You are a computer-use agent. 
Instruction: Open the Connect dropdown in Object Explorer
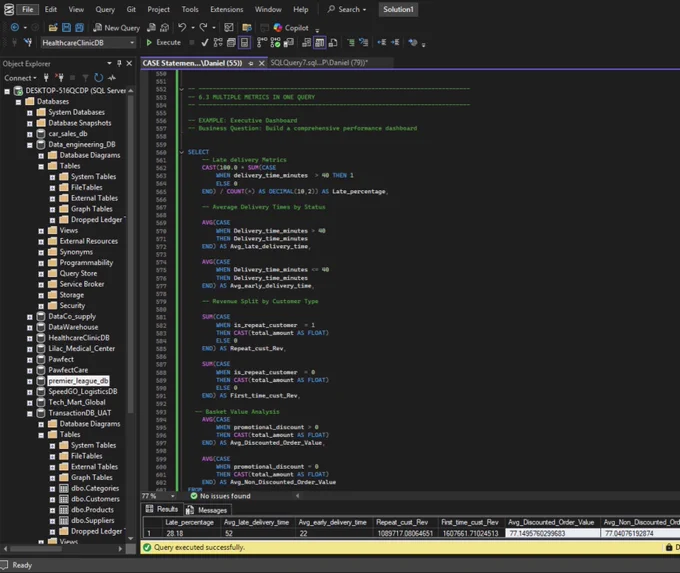point(20,78)
